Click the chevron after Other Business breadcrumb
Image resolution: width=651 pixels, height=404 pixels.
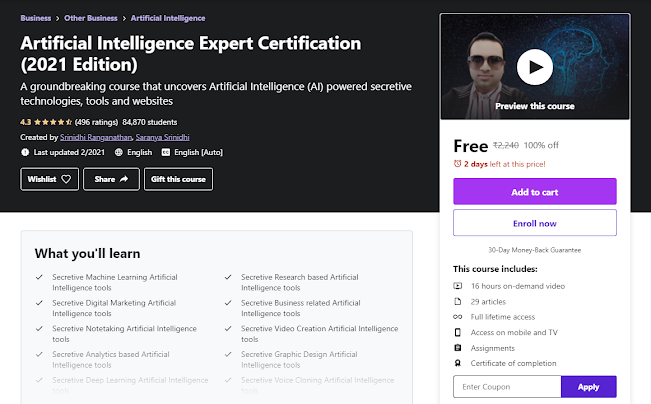click(x=124, y=18)
